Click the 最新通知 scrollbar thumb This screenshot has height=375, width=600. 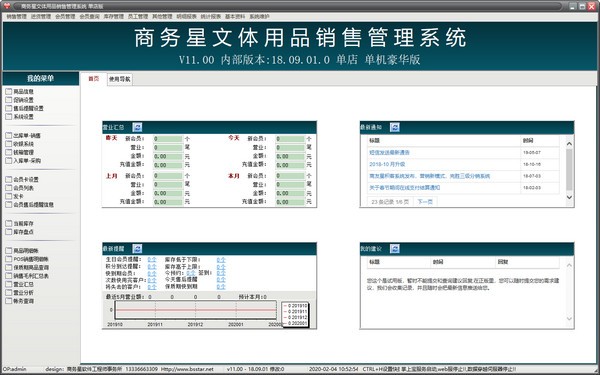tap(569, 170)
